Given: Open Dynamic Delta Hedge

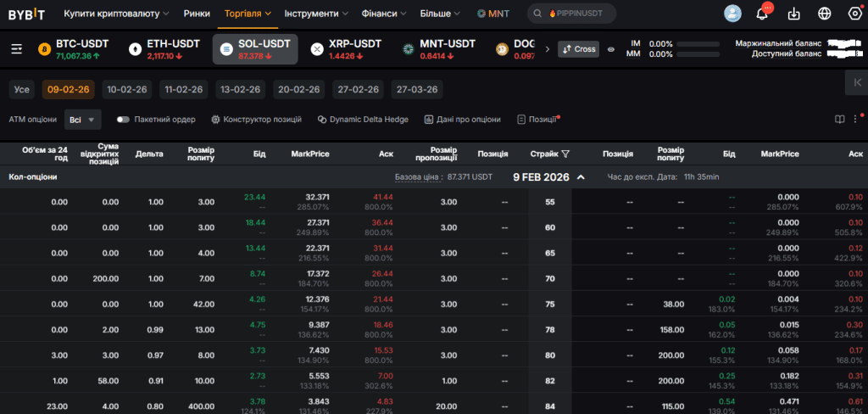Looking at the screenshot, I should coord(363,119).
